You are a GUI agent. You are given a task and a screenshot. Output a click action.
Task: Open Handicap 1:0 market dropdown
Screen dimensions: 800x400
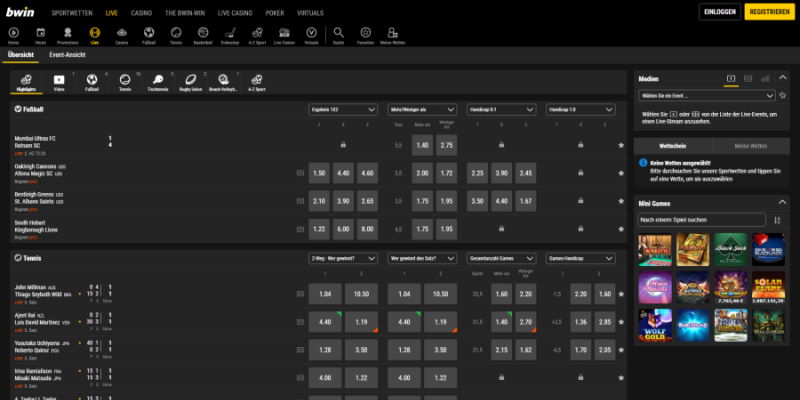(x=581, y=110)
